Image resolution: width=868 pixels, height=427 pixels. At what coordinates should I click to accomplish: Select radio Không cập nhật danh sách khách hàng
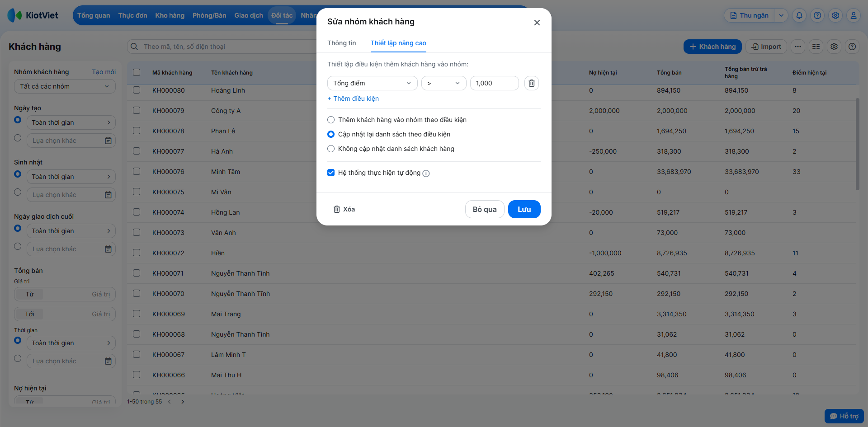tap(331, 149)
